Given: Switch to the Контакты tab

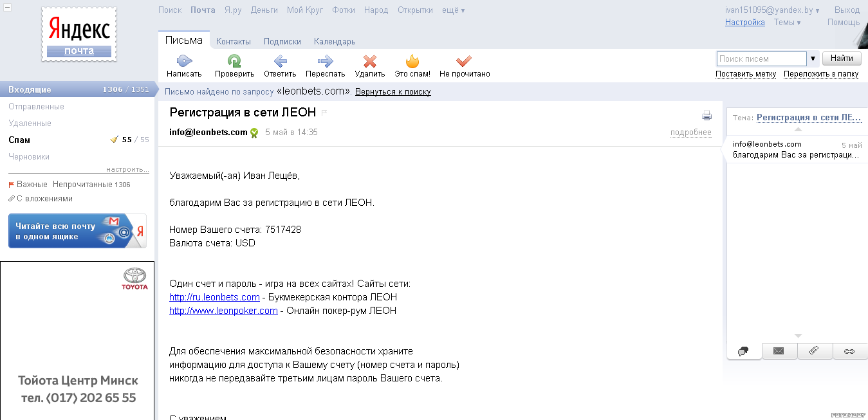Looking at the screenshot, I should 234,42.
